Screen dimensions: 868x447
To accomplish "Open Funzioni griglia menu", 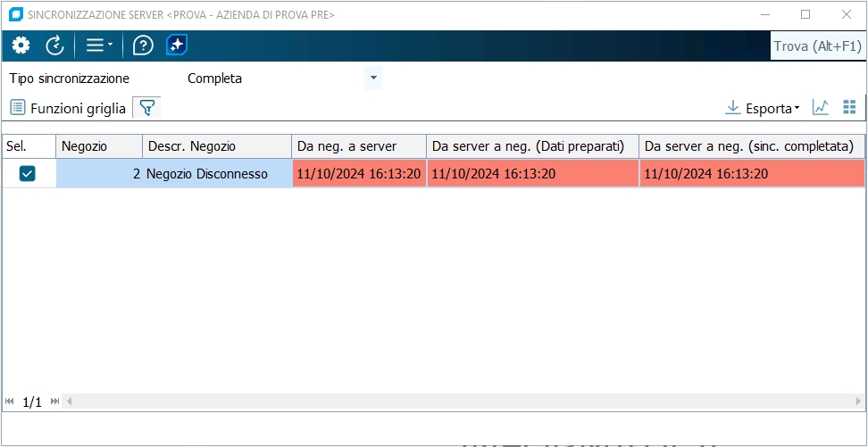I will (x=68, y=108).
